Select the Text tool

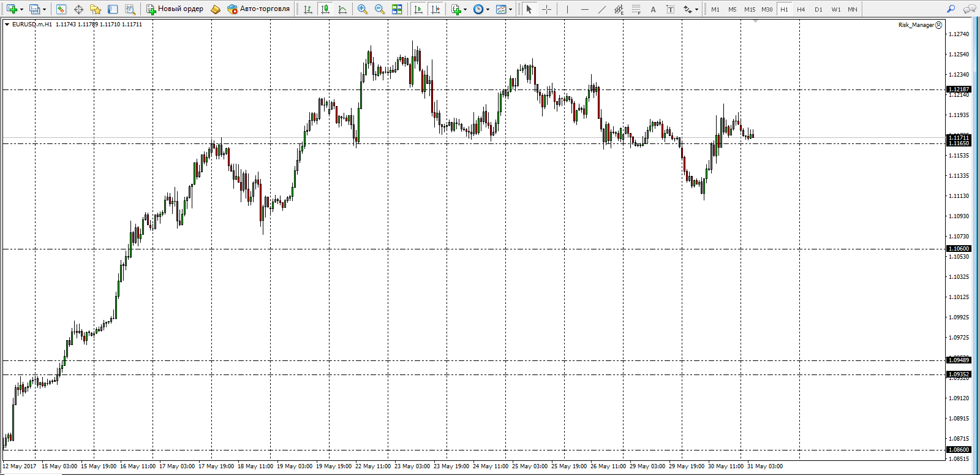click(653, 9)
